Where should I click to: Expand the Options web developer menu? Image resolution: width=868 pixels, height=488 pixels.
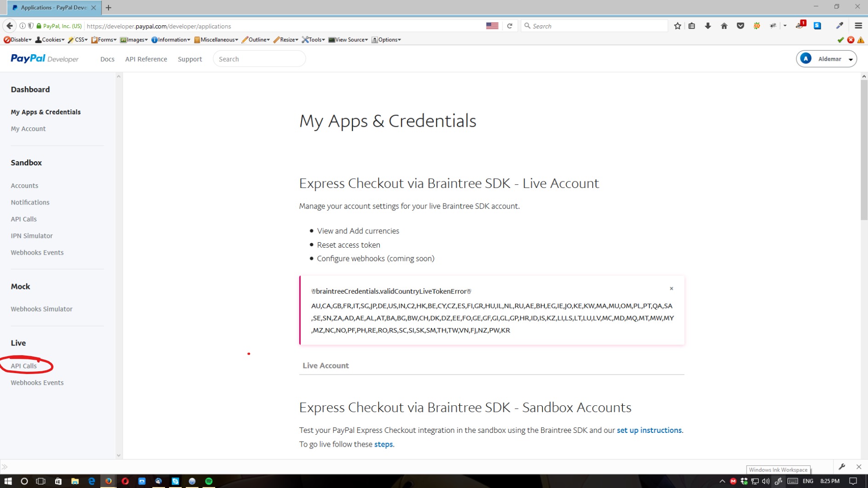[x=386, y=40]
